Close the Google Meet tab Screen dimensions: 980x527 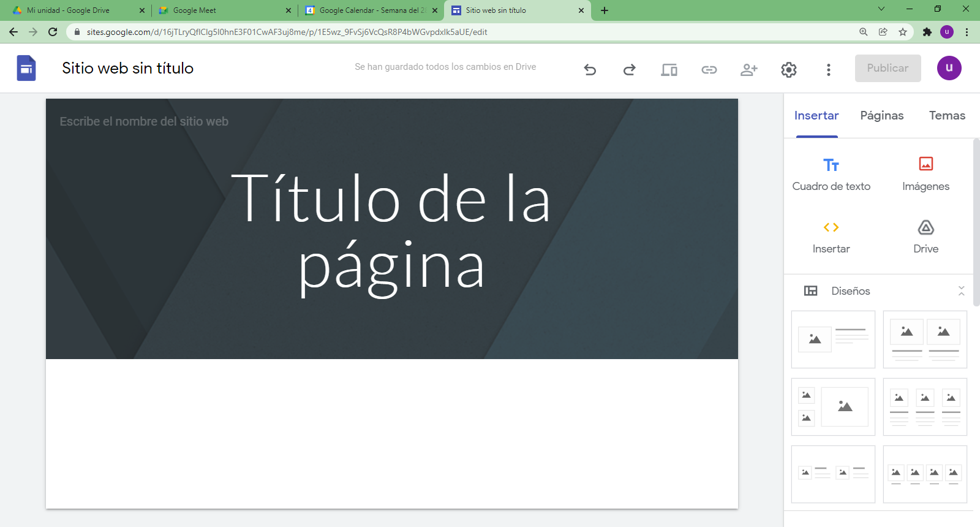click(288, 10)
